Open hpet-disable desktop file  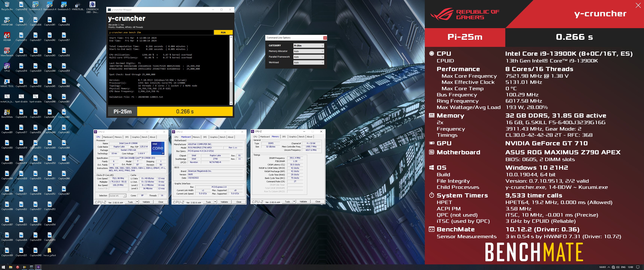click(21, 98)
